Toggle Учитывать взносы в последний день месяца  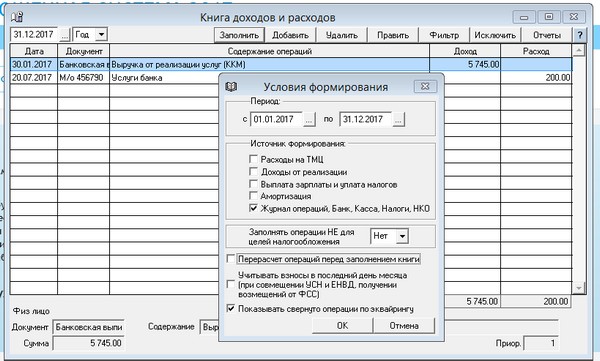[231, 284]
